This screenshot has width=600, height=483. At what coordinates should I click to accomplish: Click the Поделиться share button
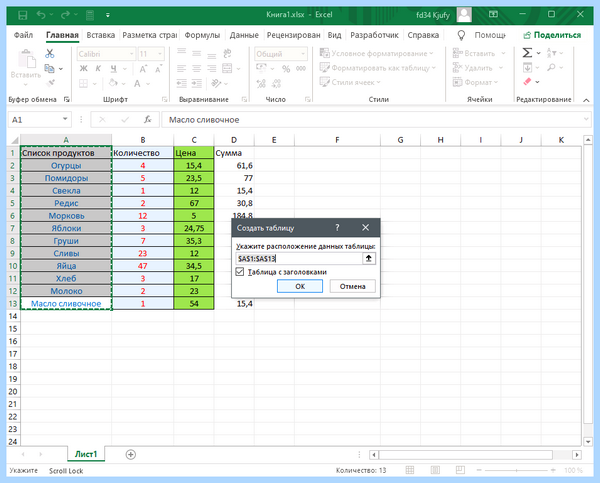(552, 35)
